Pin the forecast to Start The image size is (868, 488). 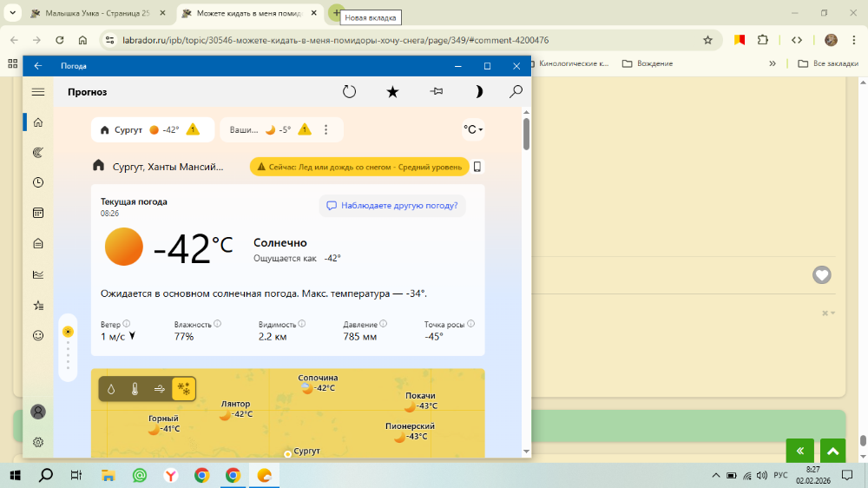tap(436, 92)
